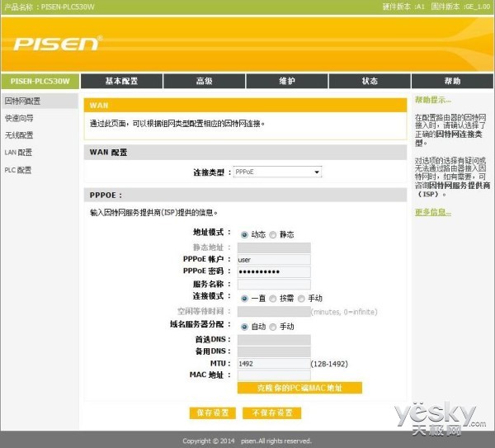This screenshot has width=495, height=448.
Task: Click the 空闲等待时间 input field
Action: [274, 312]
